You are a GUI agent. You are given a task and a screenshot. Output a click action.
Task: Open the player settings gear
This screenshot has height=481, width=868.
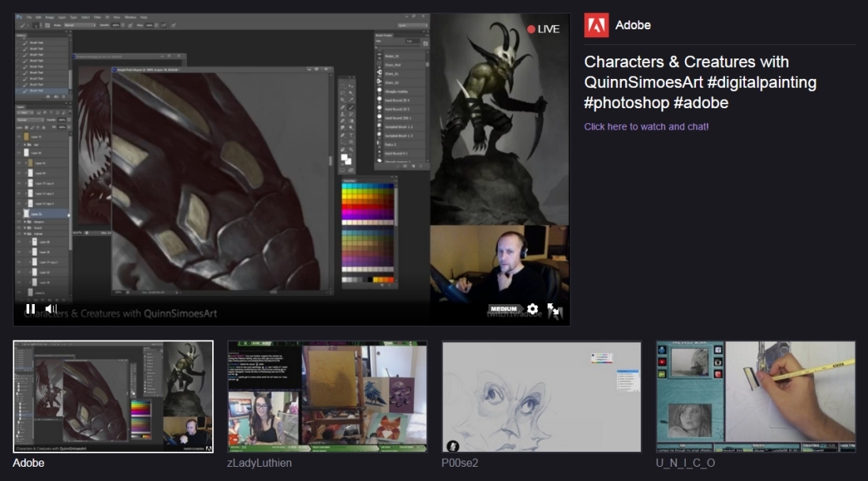click(533, 310)
